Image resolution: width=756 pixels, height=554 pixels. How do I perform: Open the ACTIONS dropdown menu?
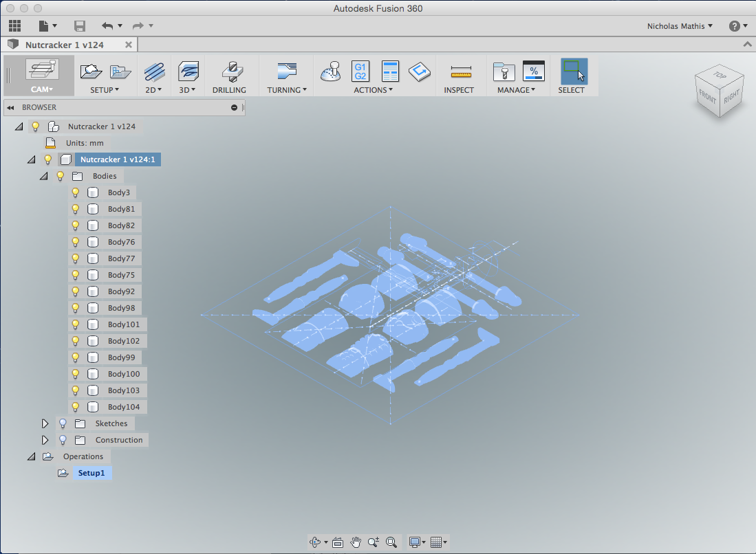pyautogui.click(x=373, y=90)
